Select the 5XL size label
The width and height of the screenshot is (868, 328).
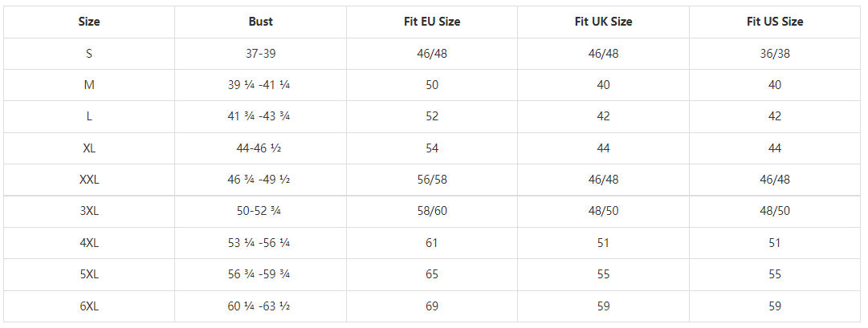click(x=89, y=274)
